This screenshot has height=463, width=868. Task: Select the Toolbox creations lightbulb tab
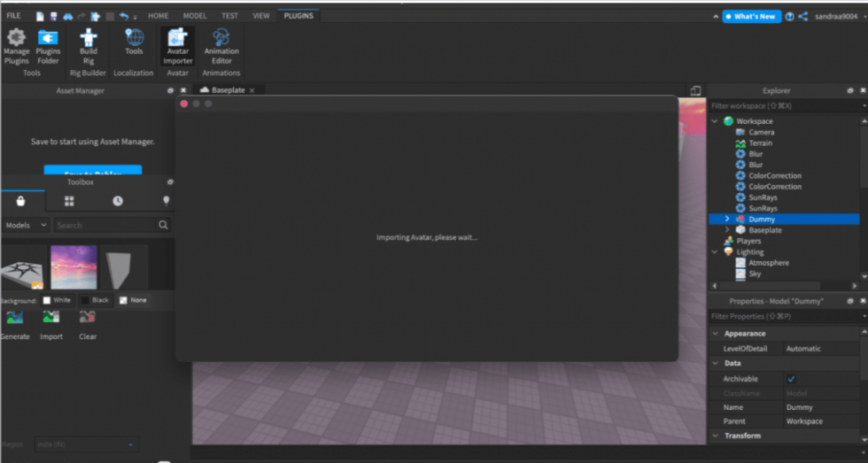[x=166, y=201]
